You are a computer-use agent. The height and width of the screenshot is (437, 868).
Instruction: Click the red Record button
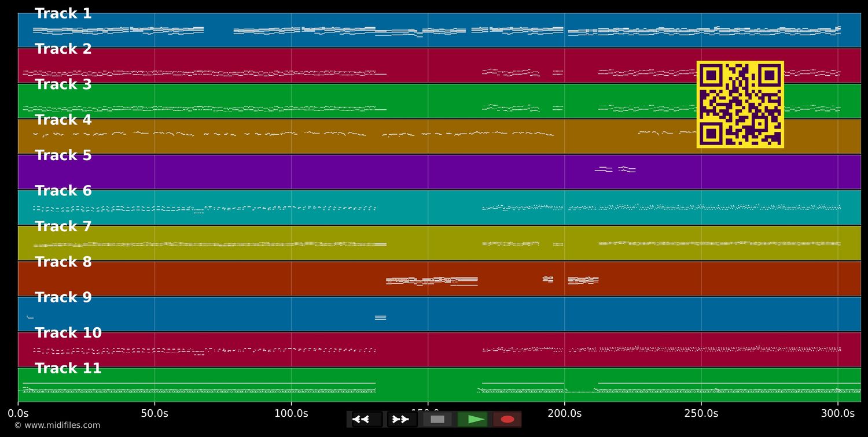coord(507,420)
